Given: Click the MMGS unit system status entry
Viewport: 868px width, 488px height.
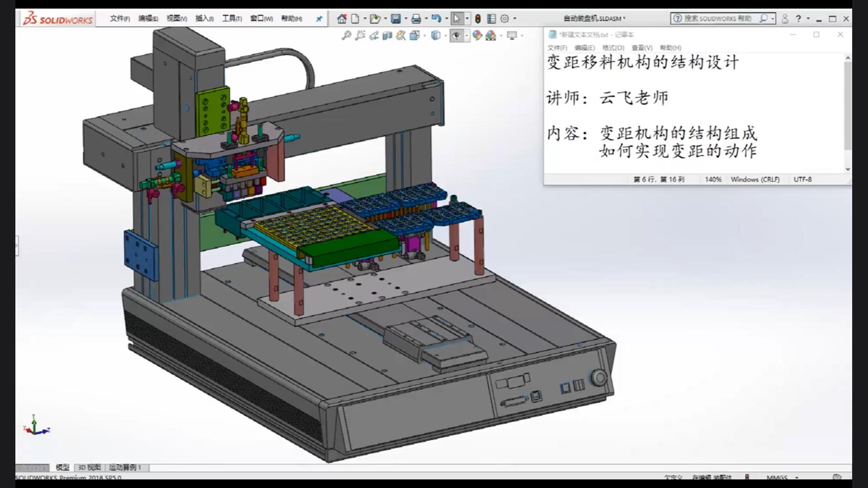Looking at the screenshot, I should point(777,477).
